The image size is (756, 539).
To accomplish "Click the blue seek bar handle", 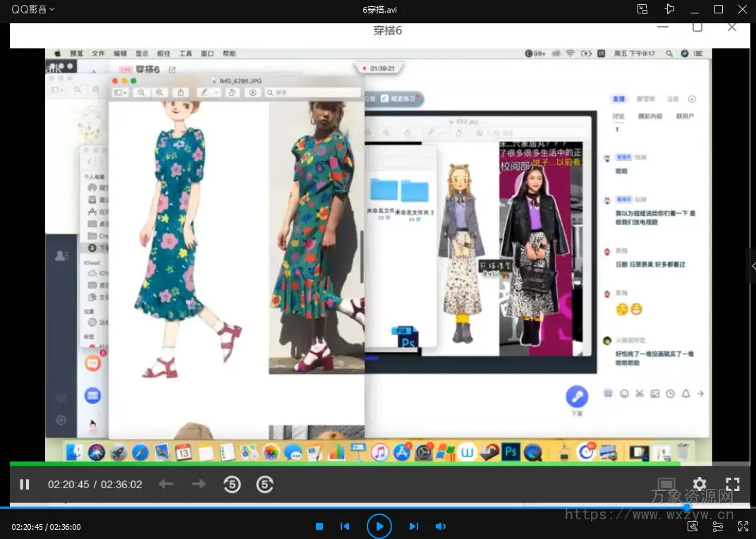I will click(687, 507).
